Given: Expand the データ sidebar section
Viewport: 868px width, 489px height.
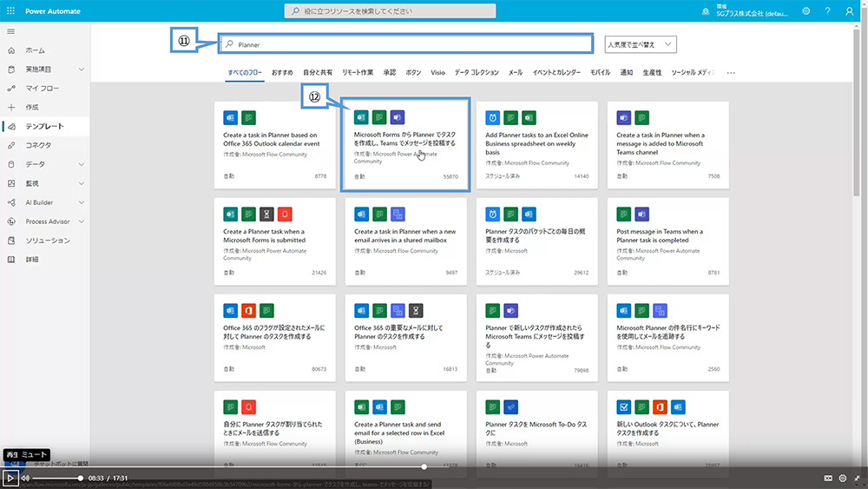Looking at the screenshot, I should pyautogui.click(x=82, y=164).
